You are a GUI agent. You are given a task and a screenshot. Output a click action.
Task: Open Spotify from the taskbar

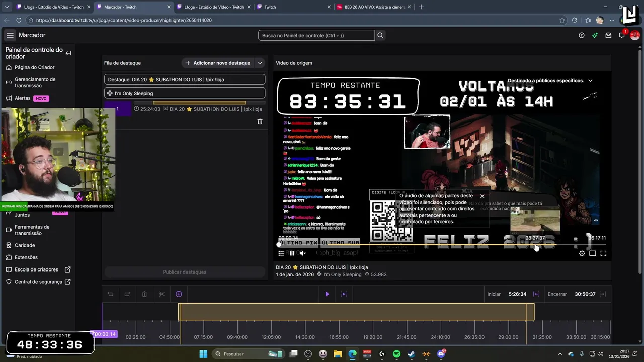[396, 354]
